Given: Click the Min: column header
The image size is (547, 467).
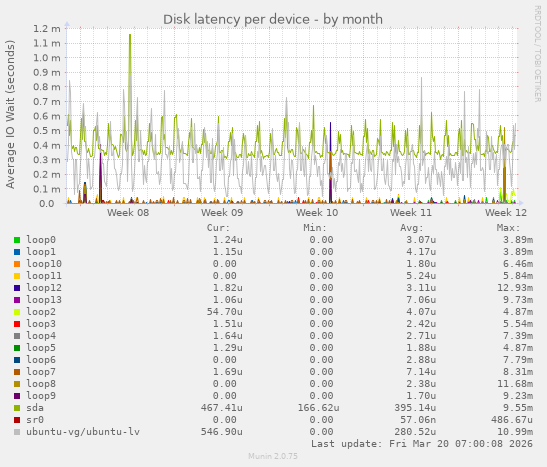Looking at the screenshot, I should (315, 228).
